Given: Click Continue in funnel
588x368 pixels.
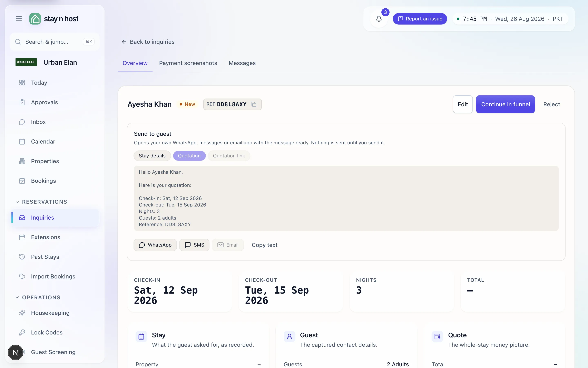Looking at the screenshot, I should [505, 104].
